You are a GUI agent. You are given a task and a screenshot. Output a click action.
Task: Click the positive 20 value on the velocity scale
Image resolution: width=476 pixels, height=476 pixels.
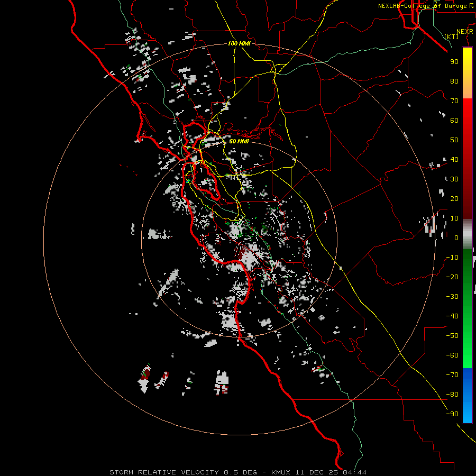tap(454, 198)
